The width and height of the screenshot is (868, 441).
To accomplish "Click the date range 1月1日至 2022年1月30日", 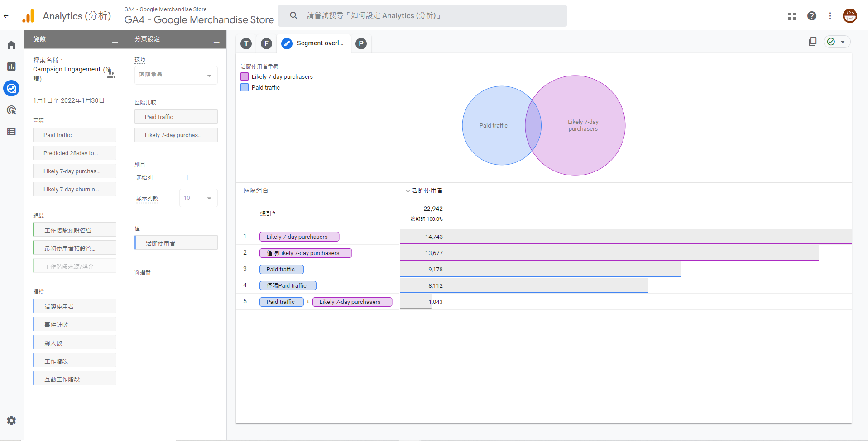I will coord(69,100).
